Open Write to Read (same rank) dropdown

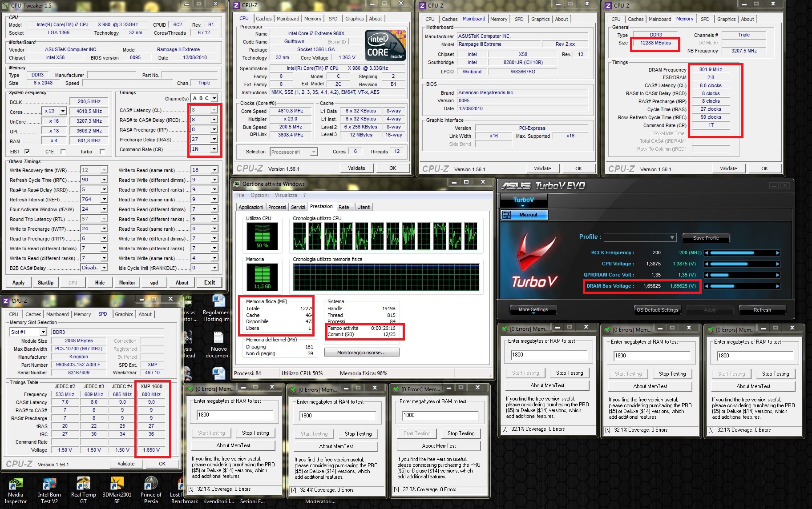point(214,170)
